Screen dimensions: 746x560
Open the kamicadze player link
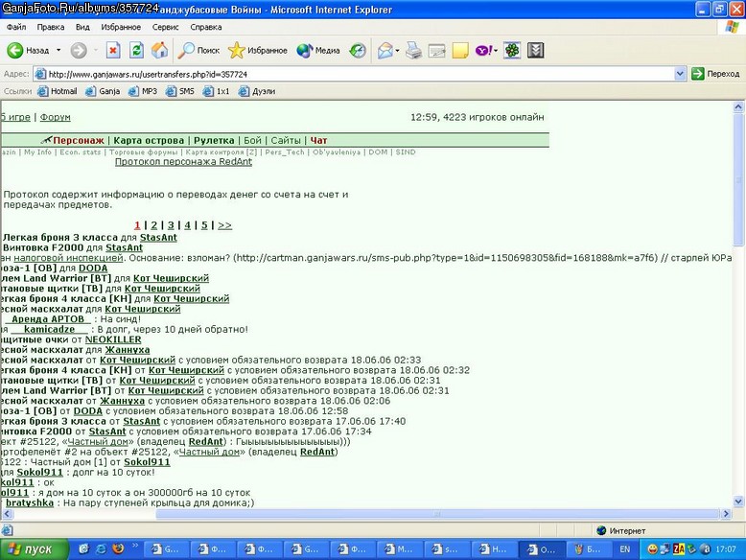(50, 329)
